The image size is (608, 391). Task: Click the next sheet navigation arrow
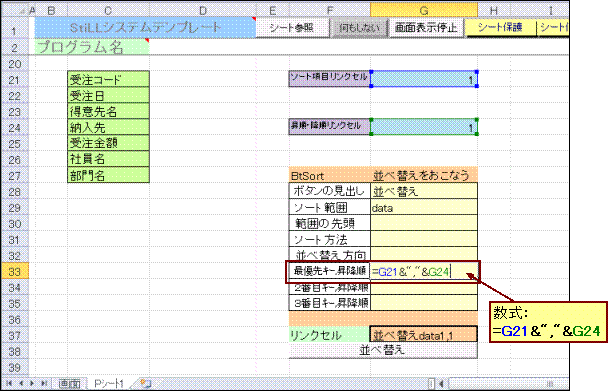32,383
